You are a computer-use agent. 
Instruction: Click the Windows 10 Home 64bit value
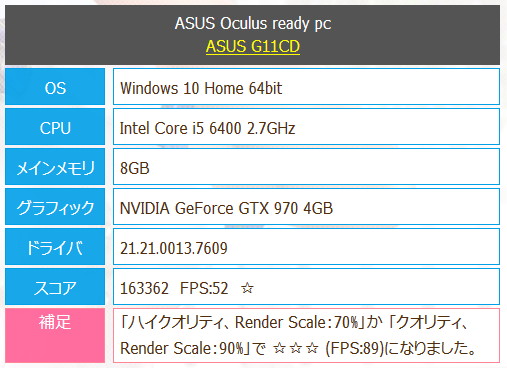click(x=201, y=88)
